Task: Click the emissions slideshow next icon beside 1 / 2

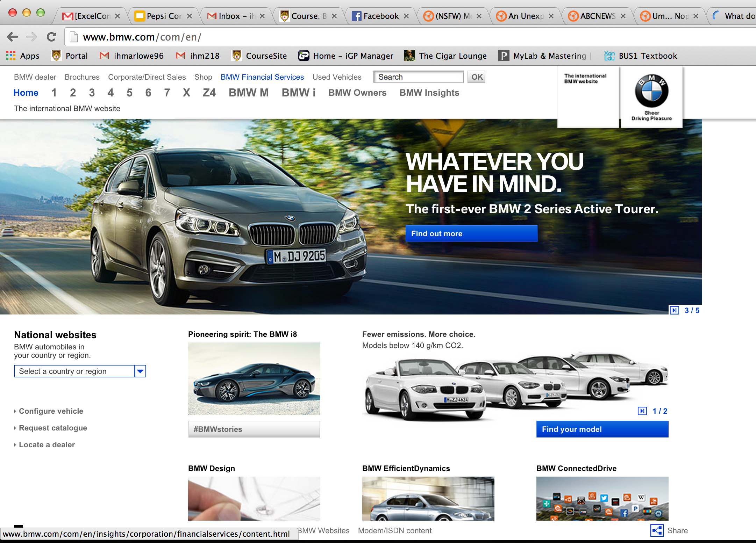Action: pyautogui.click(x=642, y=411)
